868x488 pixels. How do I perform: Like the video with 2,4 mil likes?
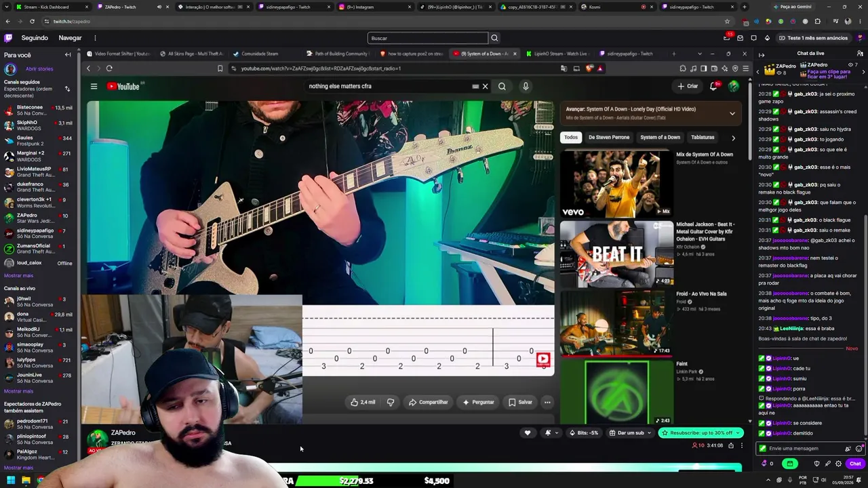(x=363, y=402)
